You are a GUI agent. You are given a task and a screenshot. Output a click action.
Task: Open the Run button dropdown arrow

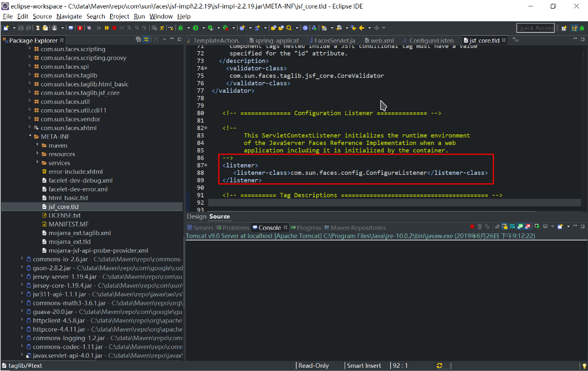tap(202, 28)
